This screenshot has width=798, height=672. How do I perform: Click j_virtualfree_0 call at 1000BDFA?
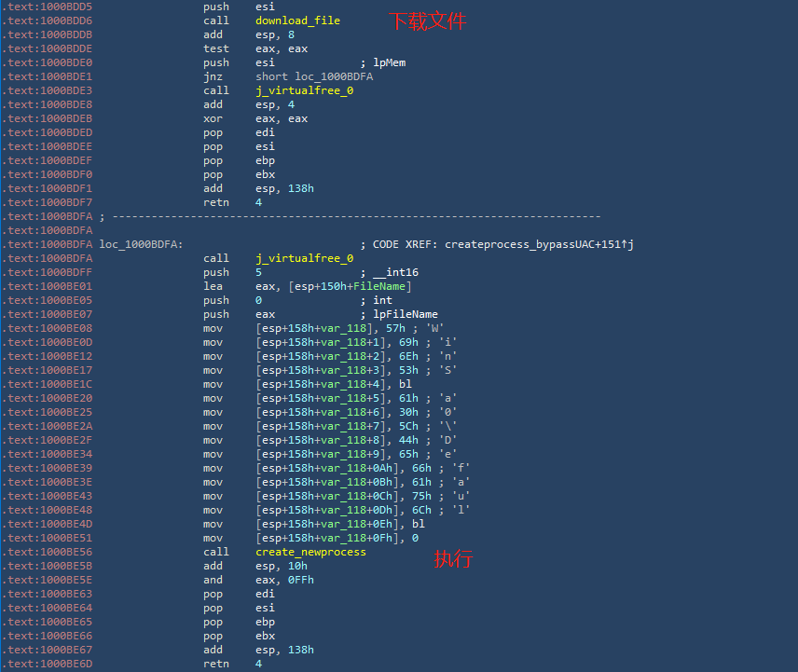point(304,258)
